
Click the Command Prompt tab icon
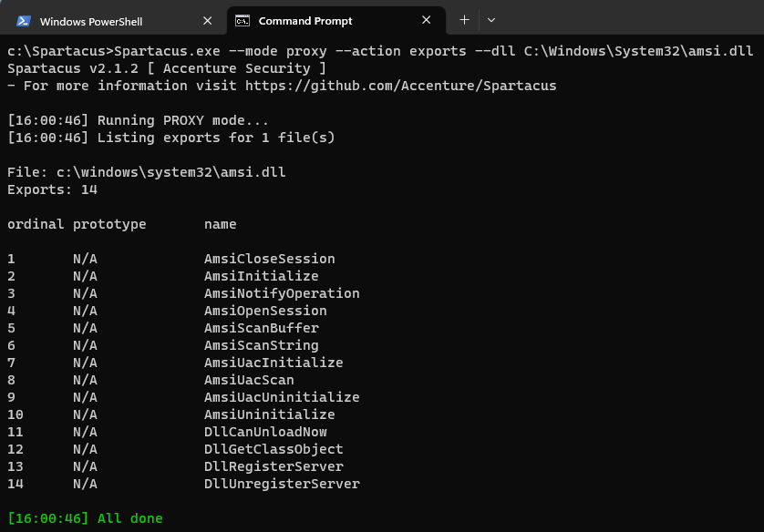[x=243, y=21]
